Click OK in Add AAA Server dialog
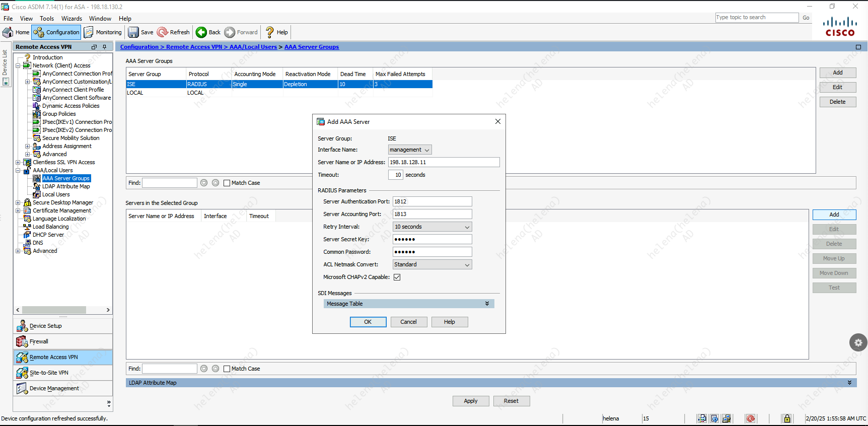Image resolution: width=868 pixels, height=426 pixels. point(368,322)
